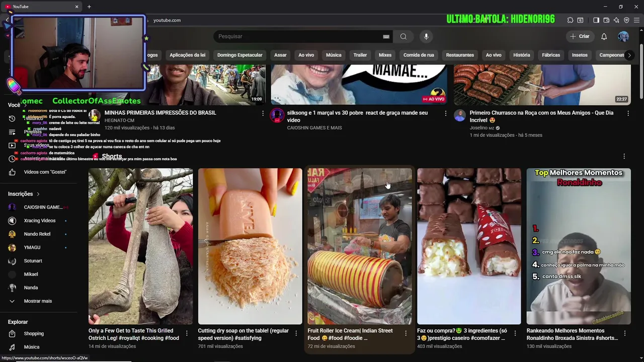
Task: Open video title MINHAS PRIMEIRAS IMPRESSÕES DO BRASIL
Action: 160,113
